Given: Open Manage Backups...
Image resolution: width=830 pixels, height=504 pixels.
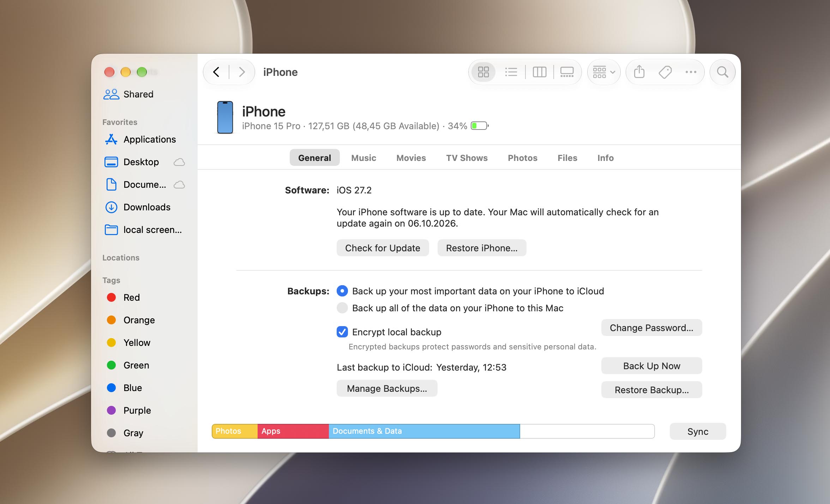Looking at the screenshot, I should click(x=387, y=388).
